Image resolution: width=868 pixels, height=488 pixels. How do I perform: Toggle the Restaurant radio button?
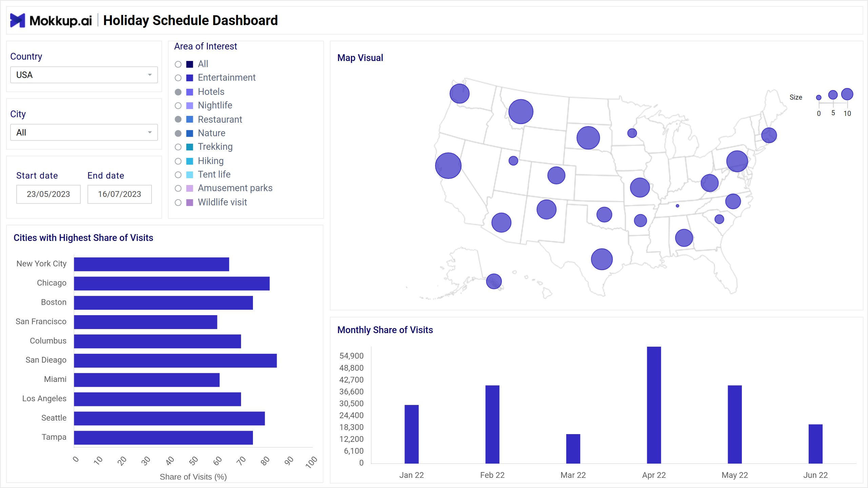(x=178, y=119)
